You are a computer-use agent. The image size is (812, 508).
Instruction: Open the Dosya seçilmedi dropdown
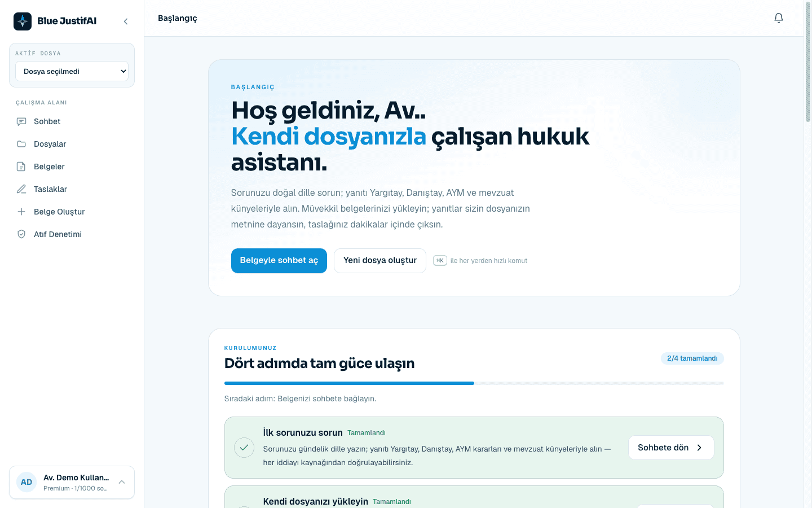(x=72, y=71)
